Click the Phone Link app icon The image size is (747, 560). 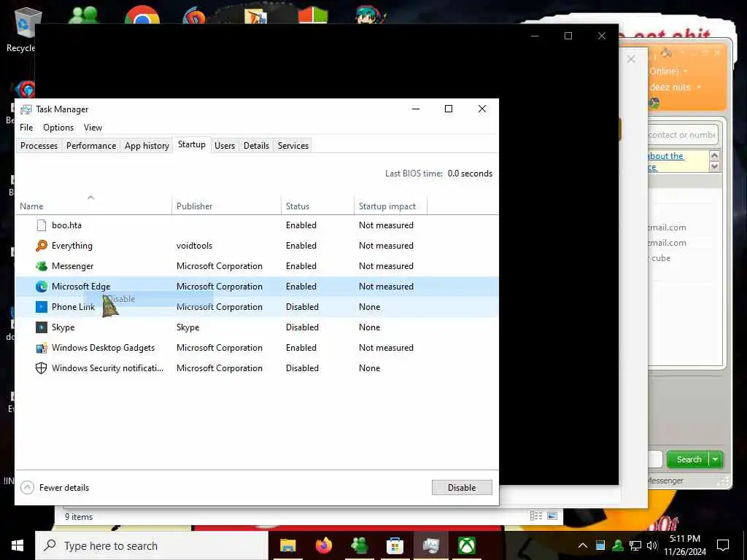click(x=42, y=307)
